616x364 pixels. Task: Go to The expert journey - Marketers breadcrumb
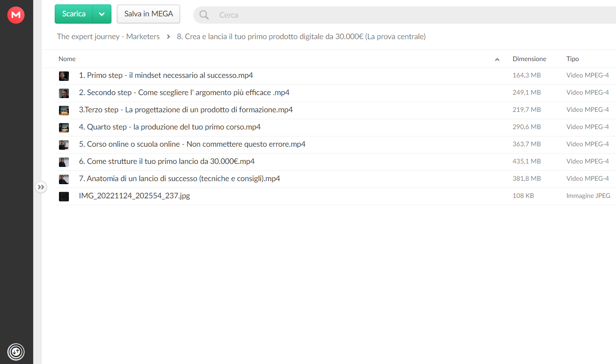108,37
